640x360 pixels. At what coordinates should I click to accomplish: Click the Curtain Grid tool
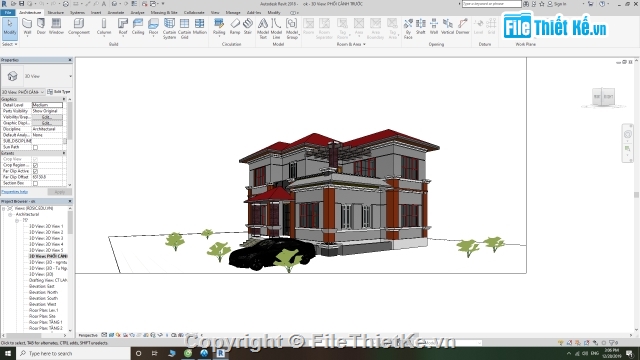tap(184, 29)
